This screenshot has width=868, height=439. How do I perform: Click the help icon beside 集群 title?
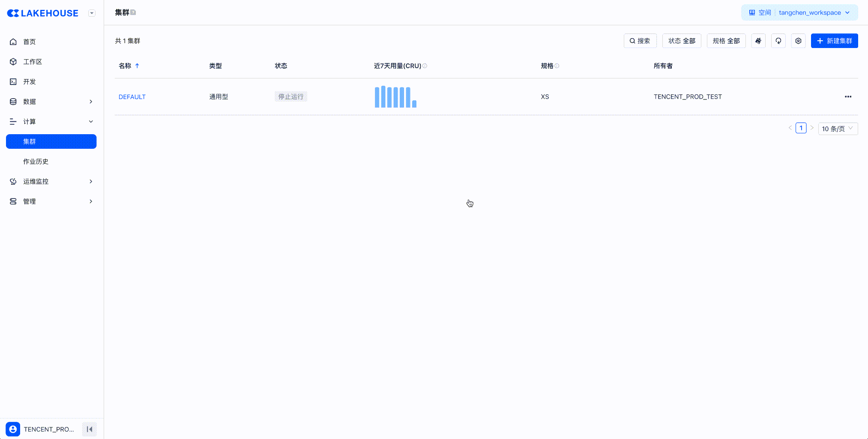click(133, 12)
